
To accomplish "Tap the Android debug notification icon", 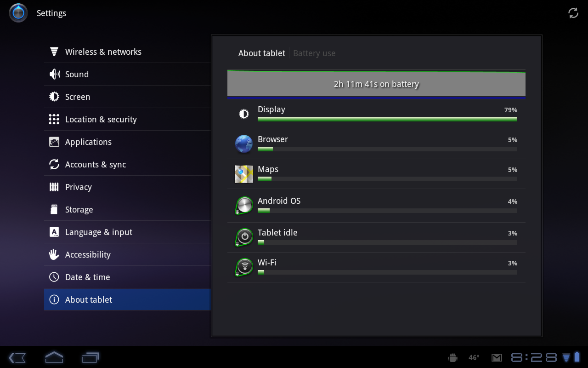I will click(x=452, y=357).
